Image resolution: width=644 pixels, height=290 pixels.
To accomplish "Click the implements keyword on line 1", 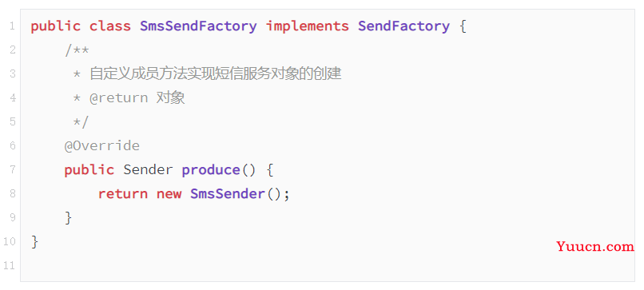I will pyautogui.click(x=308, y=26).
